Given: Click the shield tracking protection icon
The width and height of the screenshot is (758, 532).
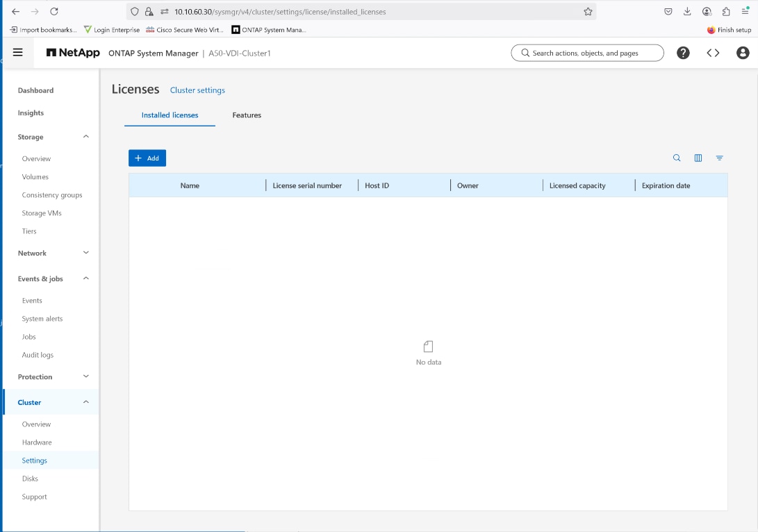Looking at the screenshot, I should point(135,12).
